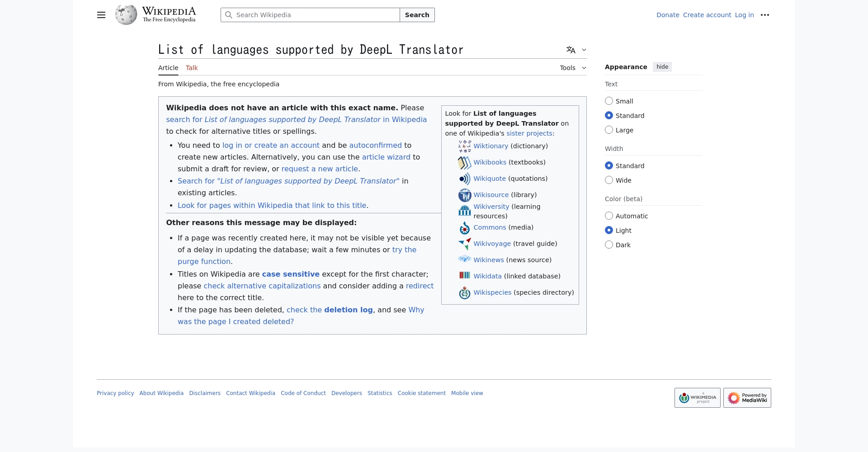Switch to the Talk tab
Screen dimensions: 868x452
pos(192,68)
